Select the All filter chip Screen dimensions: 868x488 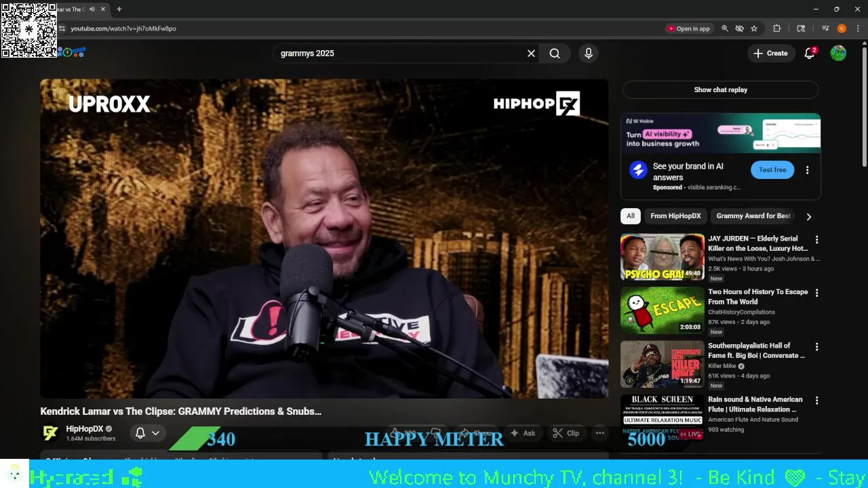click(x=631, y=216)
